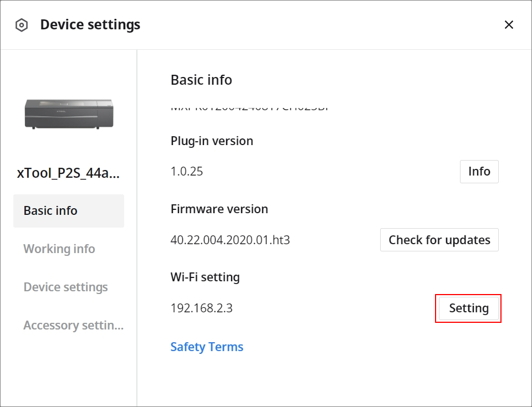Click the Basic info section heading

pos(201,80)
